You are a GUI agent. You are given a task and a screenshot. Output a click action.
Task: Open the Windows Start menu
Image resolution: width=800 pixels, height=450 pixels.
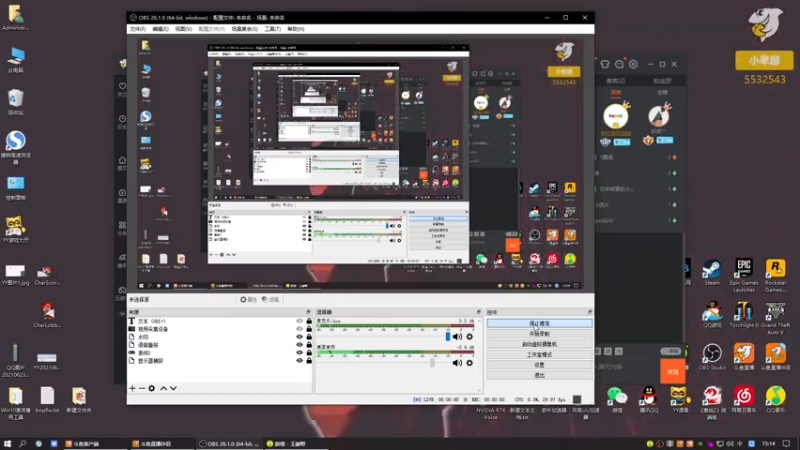tap(7, 444)
